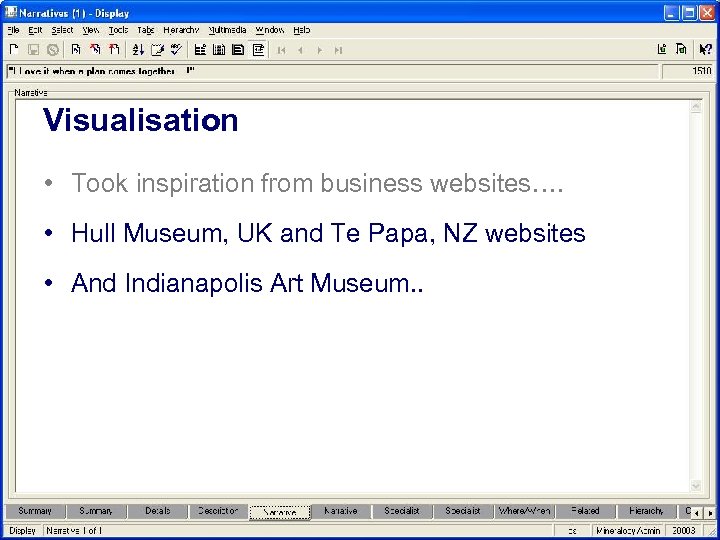Open the Window menu
The image size is (720, 540).
[270, 30]
